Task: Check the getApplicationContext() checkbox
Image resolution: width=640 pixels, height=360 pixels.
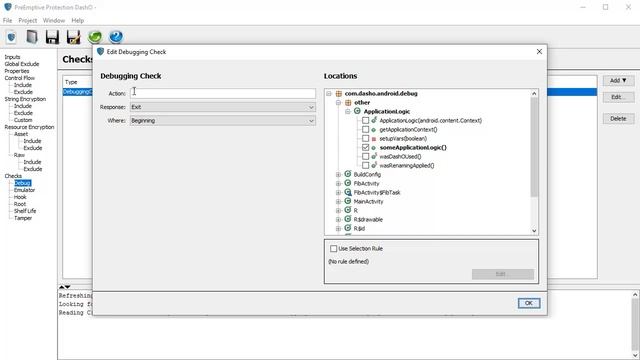Action: pos(365,129)
